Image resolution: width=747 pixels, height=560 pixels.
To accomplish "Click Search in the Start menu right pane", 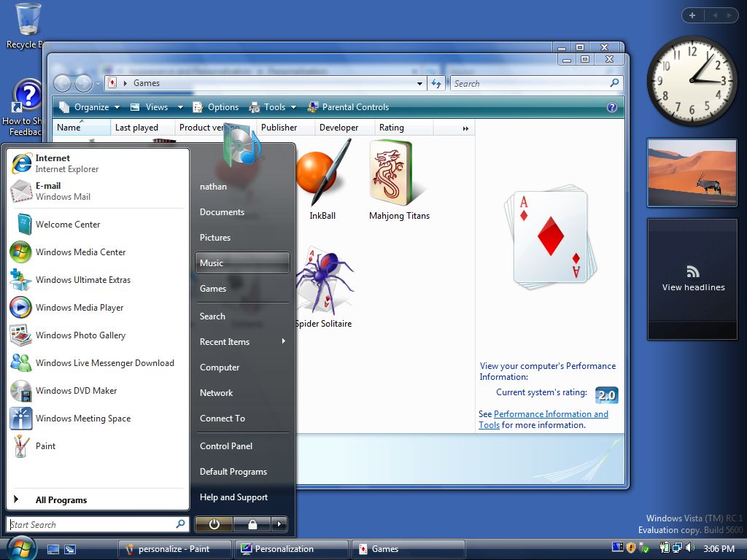I will click(x=242, y=316).
